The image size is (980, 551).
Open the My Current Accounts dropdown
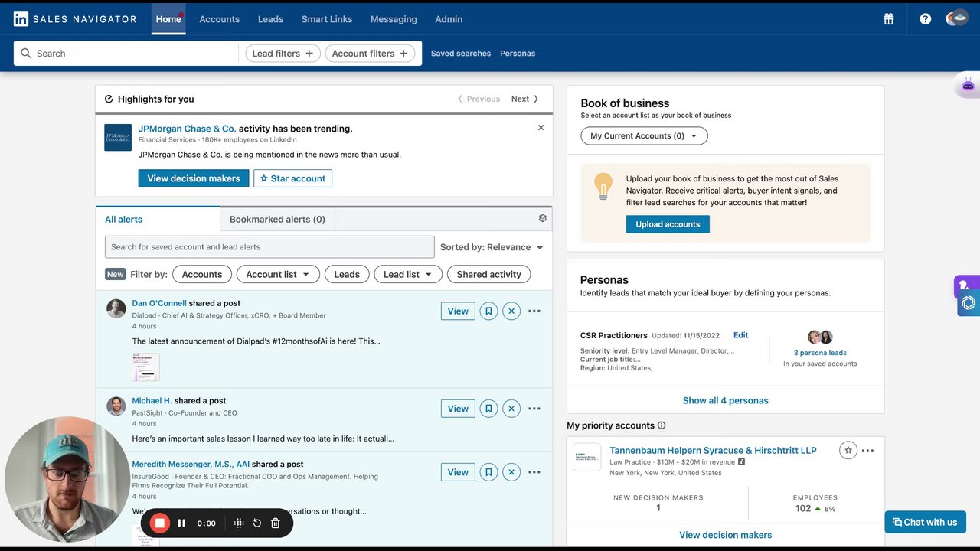click(644, 135)
